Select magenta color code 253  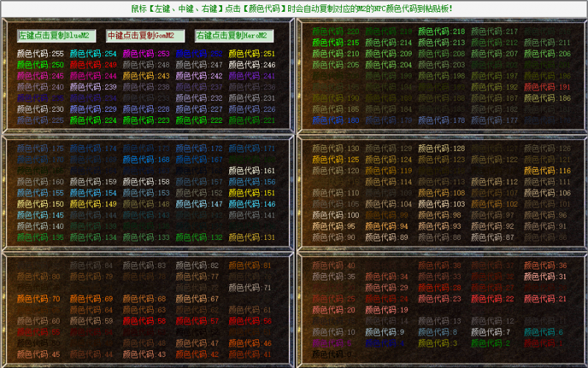(146, 54)
